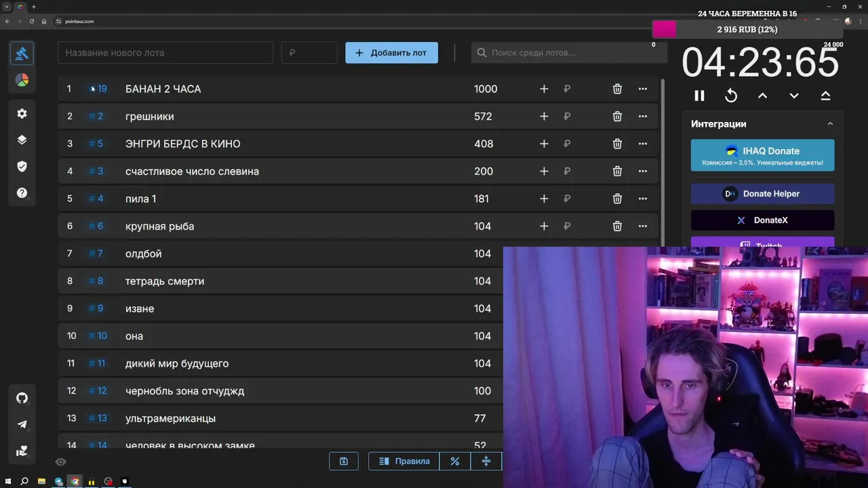Viewport: 868px width, 488px height.
Task: Increase timer with the up chevron
Action: click(x=762, y=96)
